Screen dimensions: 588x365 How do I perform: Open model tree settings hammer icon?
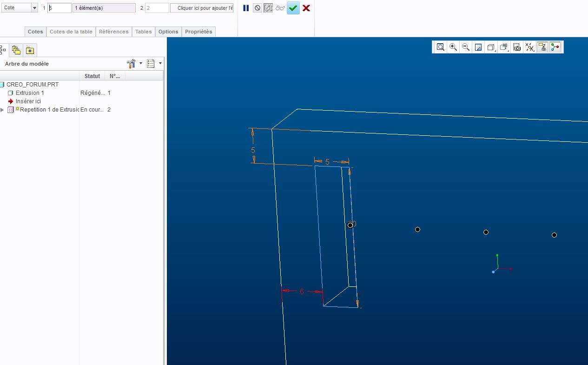coord(131,64)
